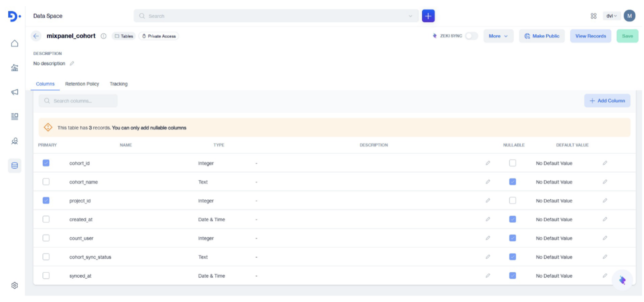Focus the top Search field

pos(276,16)
